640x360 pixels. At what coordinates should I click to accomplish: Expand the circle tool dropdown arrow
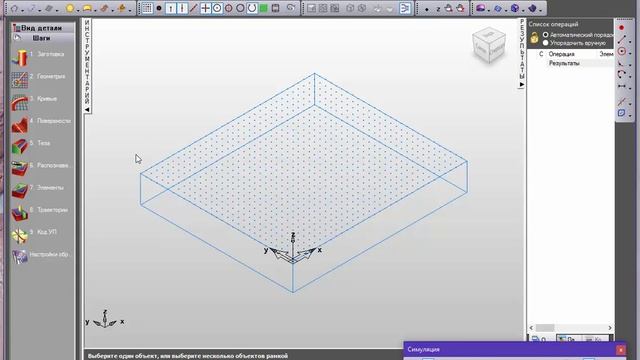coord(630,53)
